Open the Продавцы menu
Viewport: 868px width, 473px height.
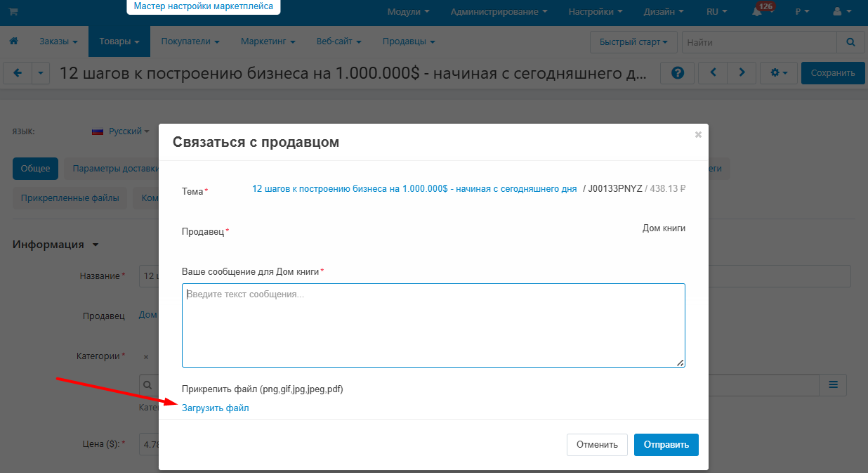pos(409,41)
